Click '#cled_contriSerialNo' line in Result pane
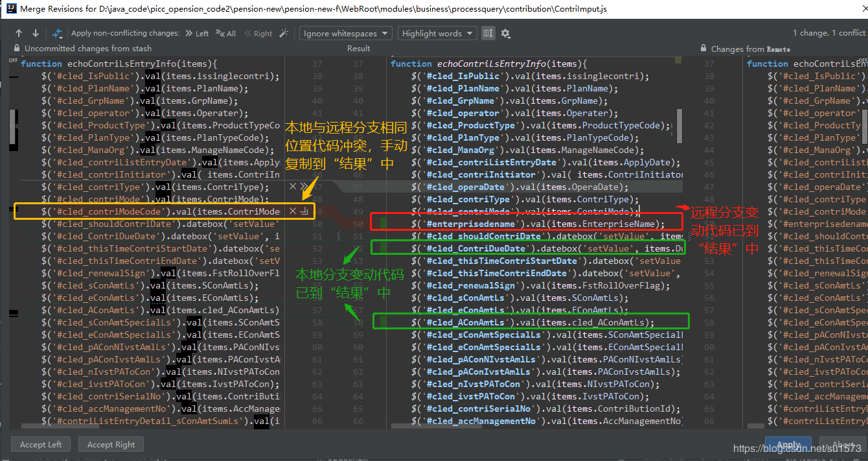 pyautogui.click(x=546, y=408)
